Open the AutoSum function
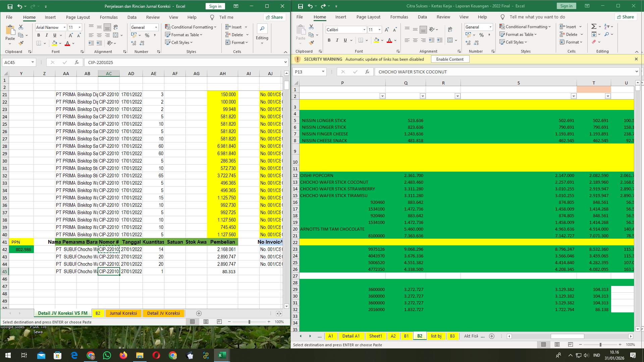 pyautogui.click(x=594, y=26)
